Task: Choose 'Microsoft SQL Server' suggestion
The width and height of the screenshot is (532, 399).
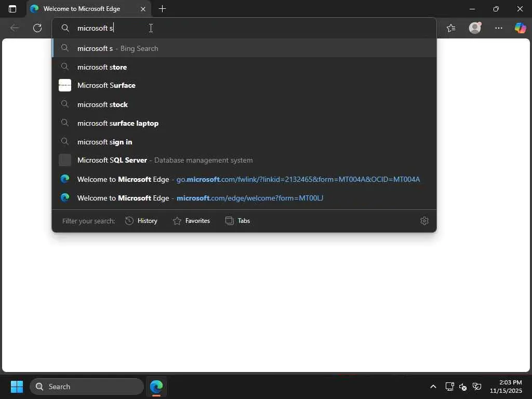Action: click(244, 160)
